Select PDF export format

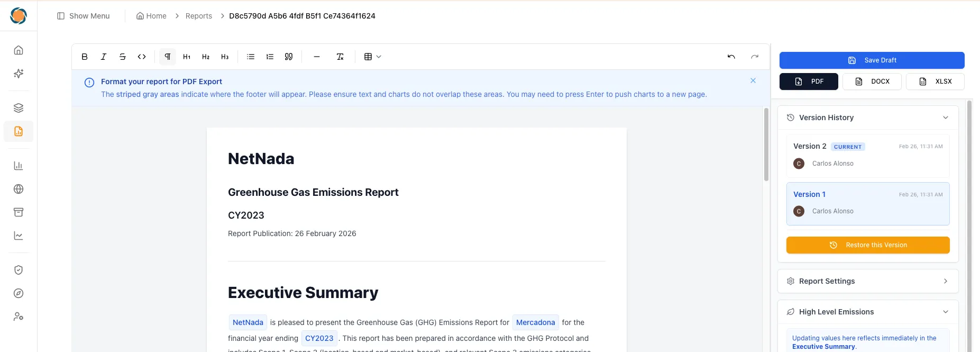809,82
